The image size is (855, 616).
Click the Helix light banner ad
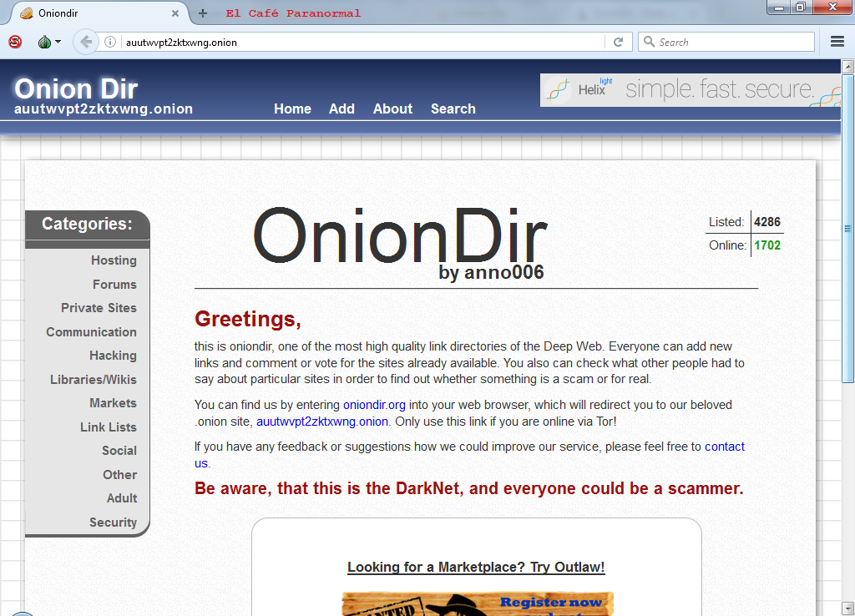pos(690,90)
